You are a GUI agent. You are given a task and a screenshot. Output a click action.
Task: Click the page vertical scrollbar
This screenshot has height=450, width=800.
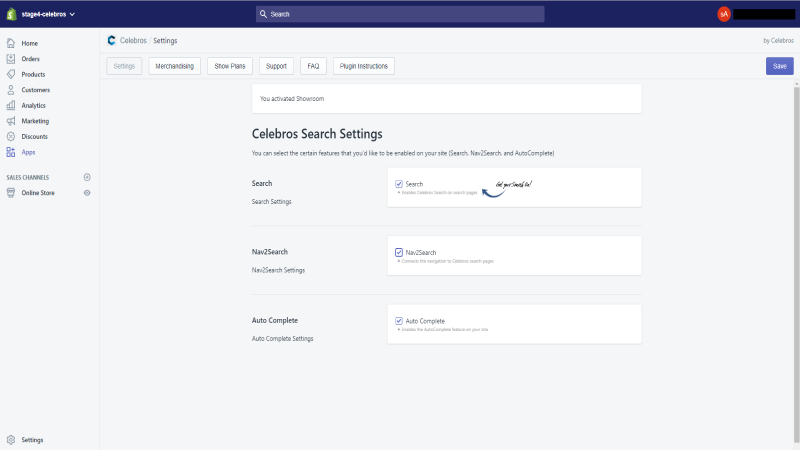(x=796, y=263)
